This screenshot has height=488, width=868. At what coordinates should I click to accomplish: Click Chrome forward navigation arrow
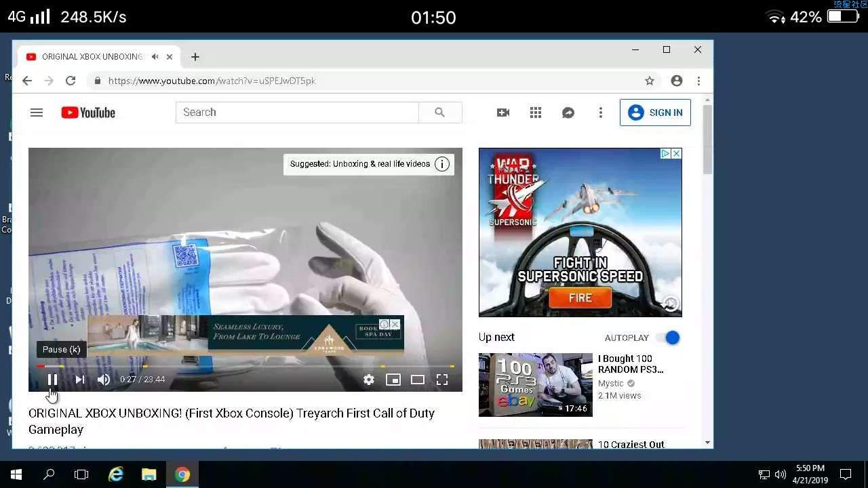[49, 81]
